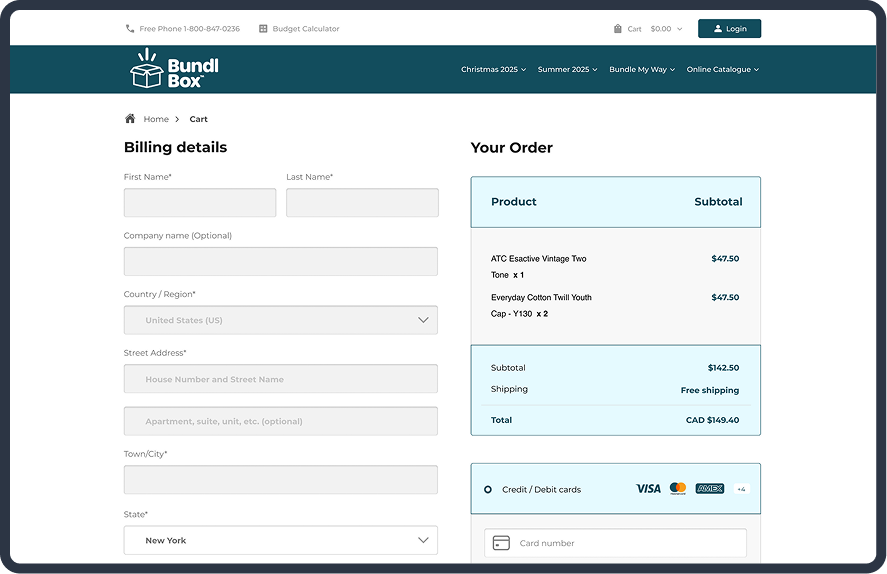
Task: Click the phone icon beside Free Phone
Action: tap(130, 28)
